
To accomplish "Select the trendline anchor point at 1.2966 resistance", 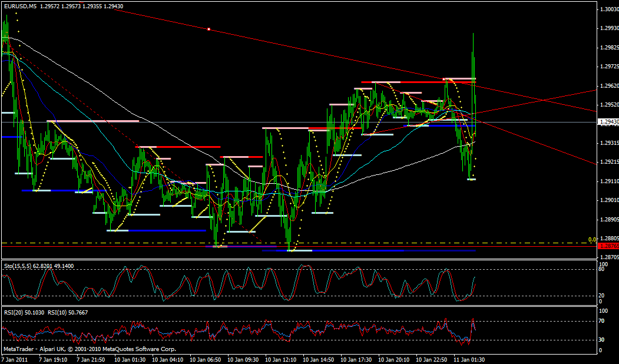I will tap(445, 78).
